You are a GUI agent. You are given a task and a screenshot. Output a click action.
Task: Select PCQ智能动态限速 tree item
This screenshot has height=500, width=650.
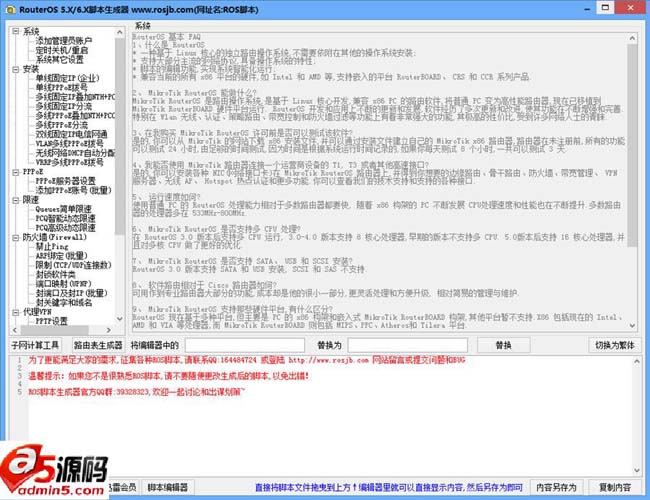[65, 218]
